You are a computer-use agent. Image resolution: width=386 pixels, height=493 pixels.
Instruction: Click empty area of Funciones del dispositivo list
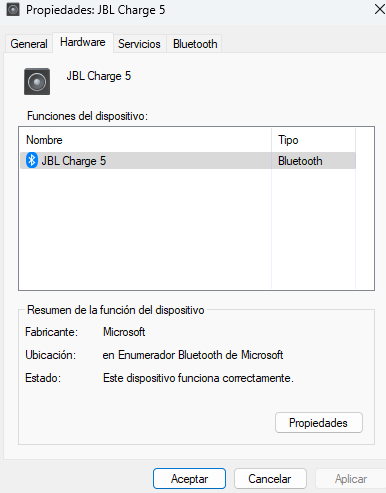tap(145, 230)
